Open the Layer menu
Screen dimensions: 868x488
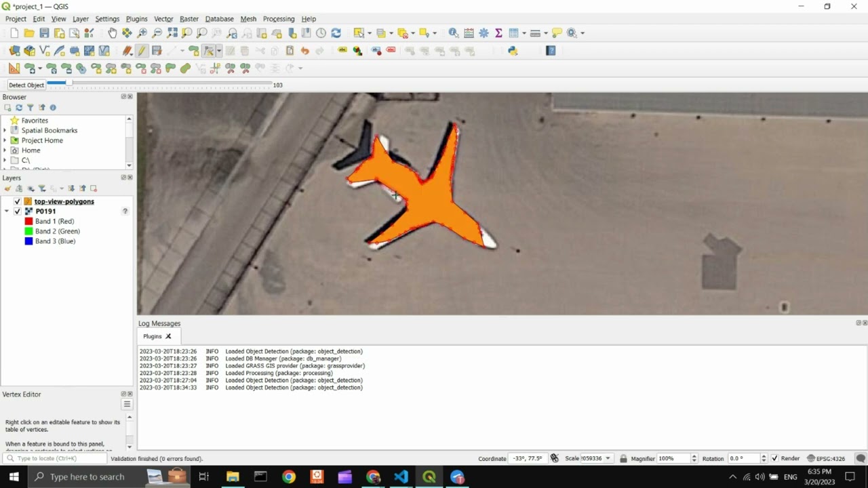(x=81, y=19)
